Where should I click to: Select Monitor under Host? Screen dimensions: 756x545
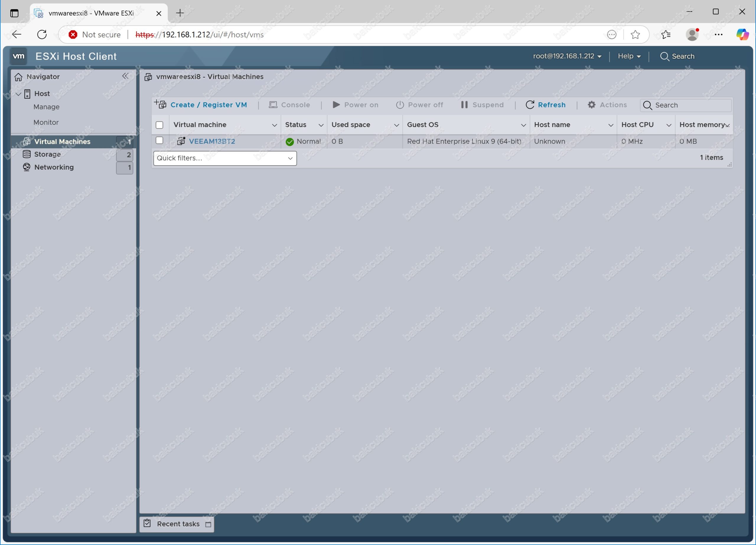[x=46, y=122]
